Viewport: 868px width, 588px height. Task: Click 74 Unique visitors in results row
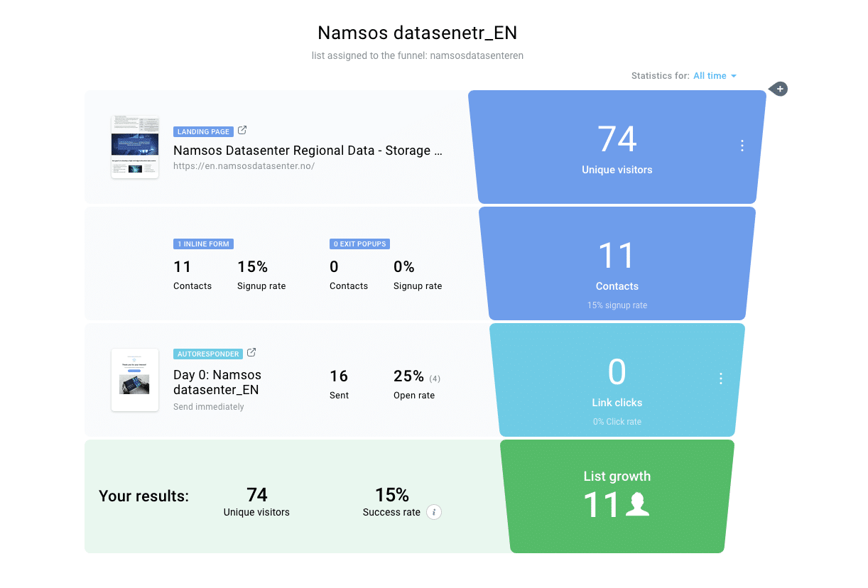pyautogui.click(x=256, y=494)
